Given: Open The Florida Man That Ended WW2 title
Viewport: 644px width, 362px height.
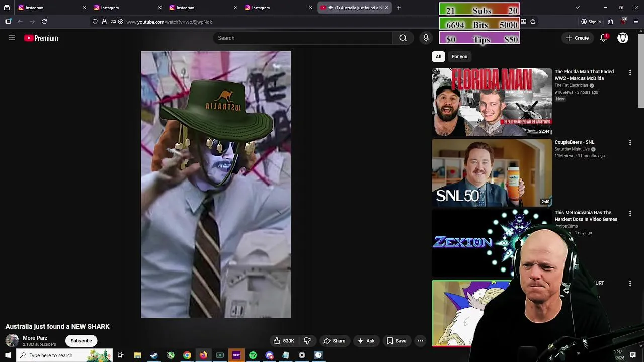Looking at the screenshot, I should (584, 75).
